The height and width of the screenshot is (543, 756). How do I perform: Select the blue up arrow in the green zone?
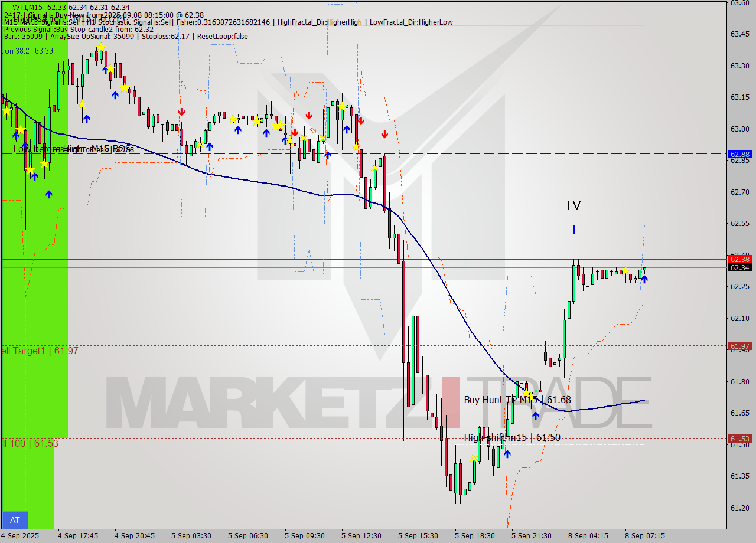(x=48, y=193)
